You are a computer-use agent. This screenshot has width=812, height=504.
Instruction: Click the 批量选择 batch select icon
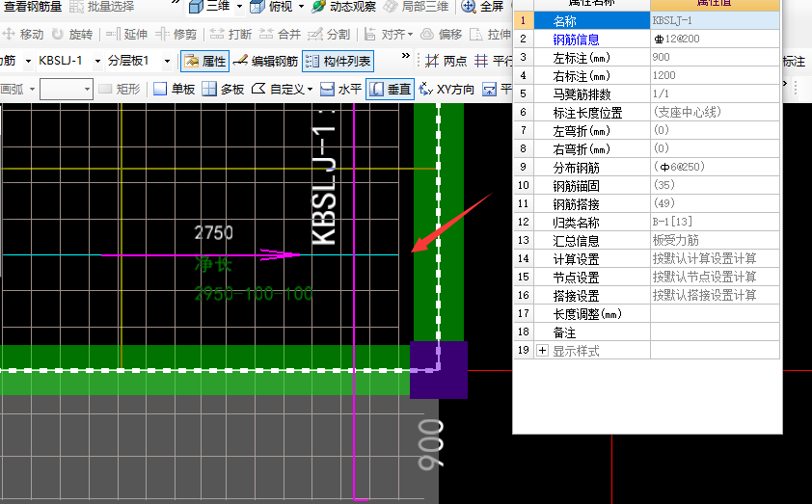76,6
